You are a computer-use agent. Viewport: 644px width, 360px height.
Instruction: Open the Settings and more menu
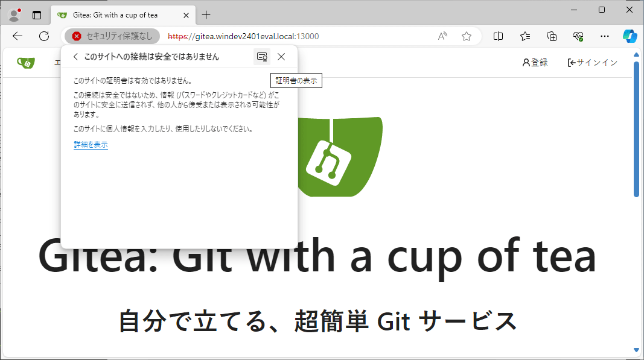point(604,36)
